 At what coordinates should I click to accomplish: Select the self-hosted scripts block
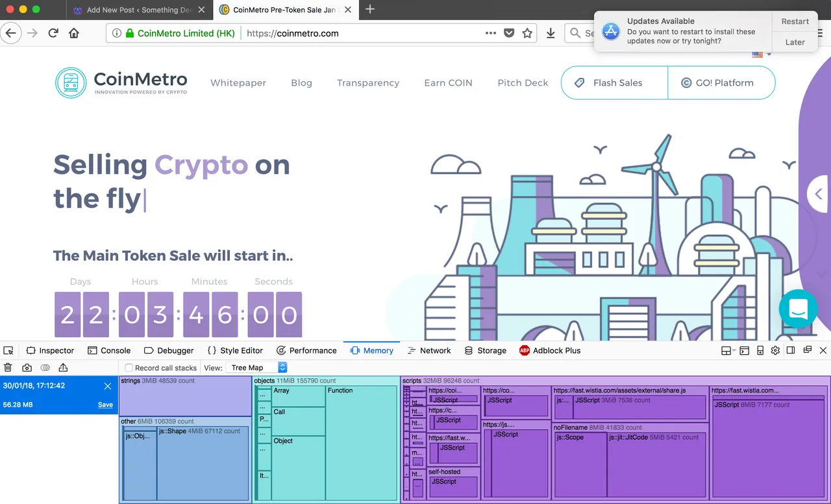pos(454,483)
